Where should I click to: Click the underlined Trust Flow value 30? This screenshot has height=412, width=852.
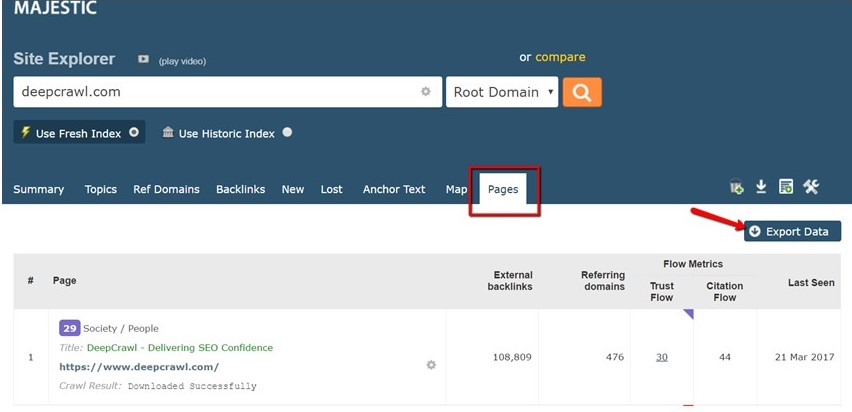coord(662,357)
